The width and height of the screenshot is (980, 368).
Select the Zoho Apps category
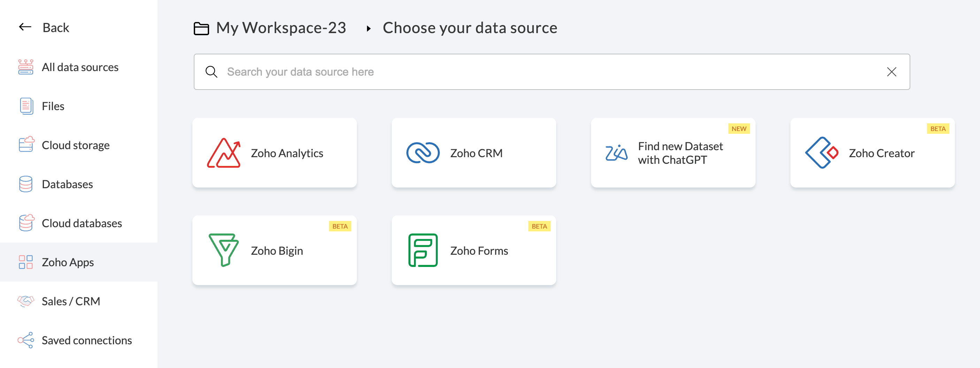tap(68, 262)
